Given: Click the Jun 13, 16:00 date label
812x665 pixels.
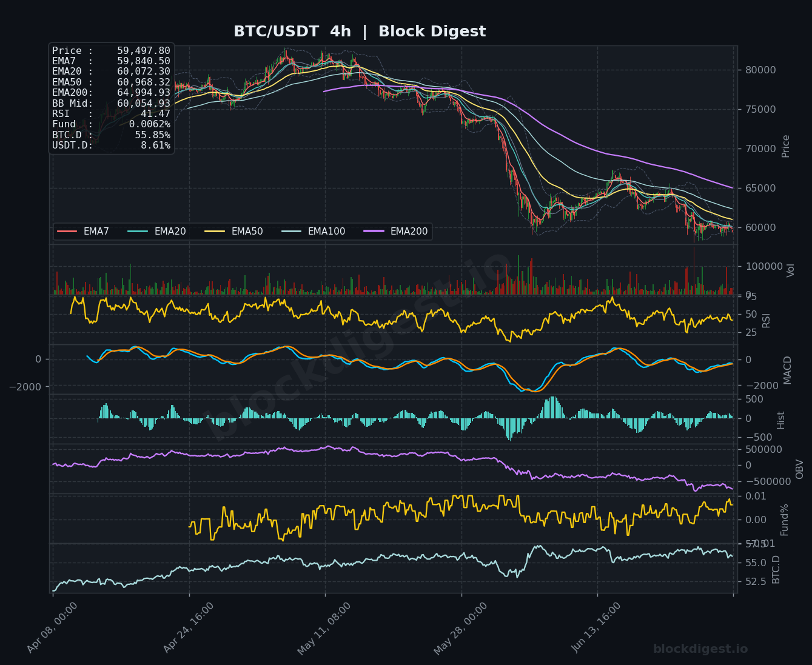Looking at the screenshot, I should coord(597,627).
